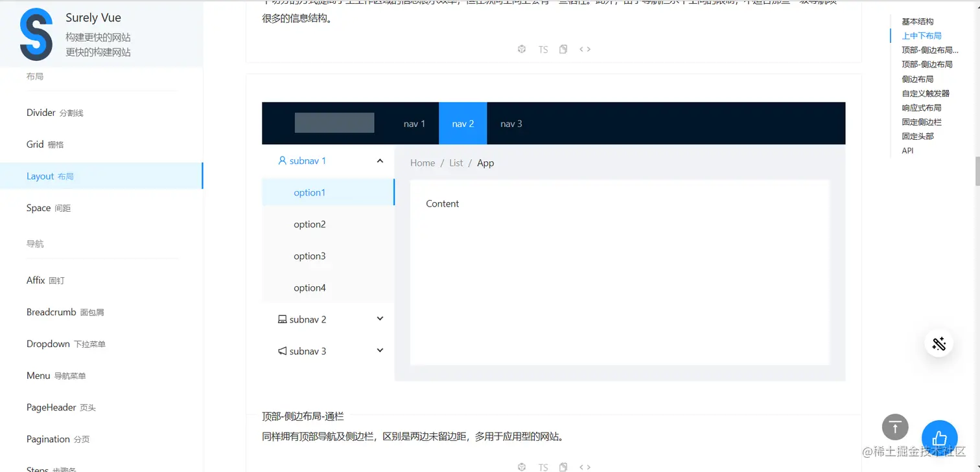Copy the demo code to clipboard
Screen dimensions: 980x472
(563, 49)
